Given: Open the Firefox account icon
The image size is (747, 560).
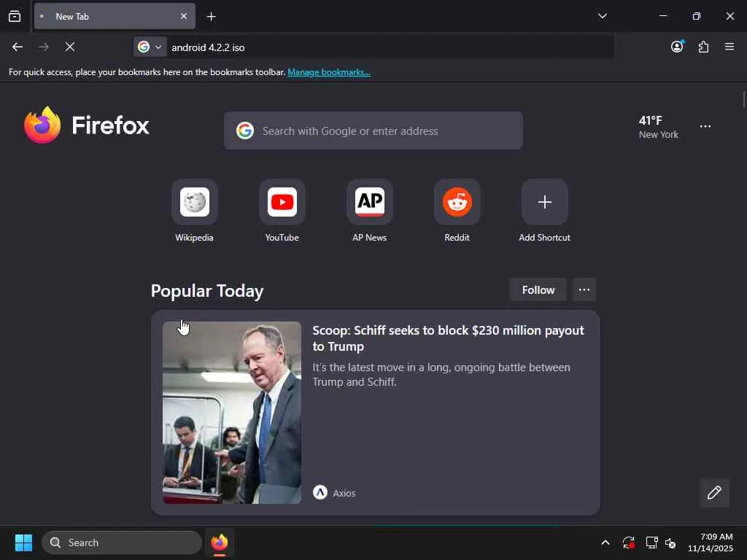Looking at the screenshot, I should [677, 47].
